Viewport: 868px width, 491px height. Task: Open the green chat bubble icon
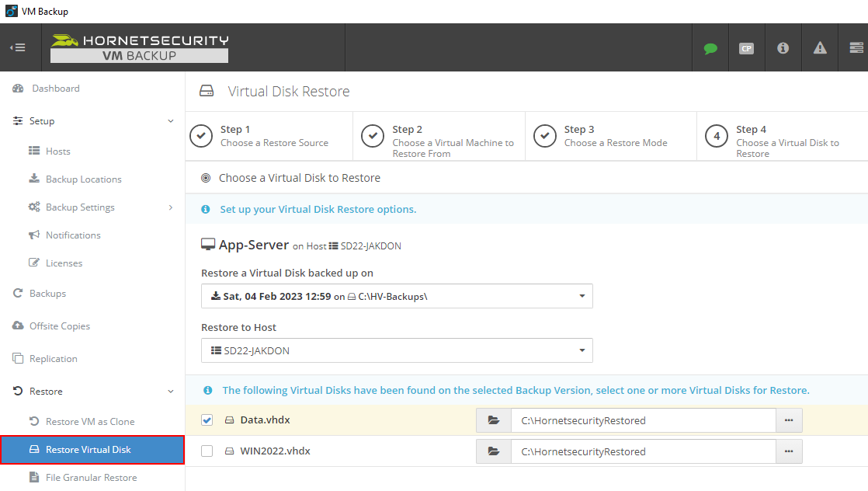click(x=710, y=48)
